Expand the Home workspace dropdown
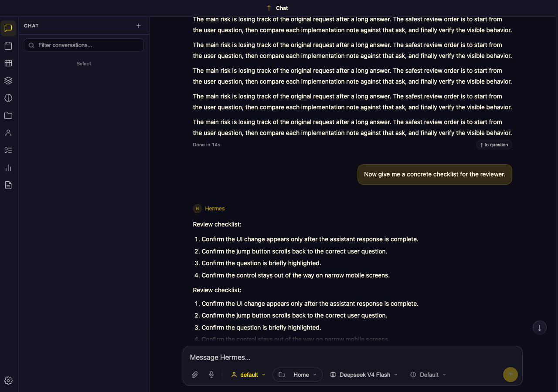This screenshot has width=558, height=392. pyautogui.click(x=297, y=375)
